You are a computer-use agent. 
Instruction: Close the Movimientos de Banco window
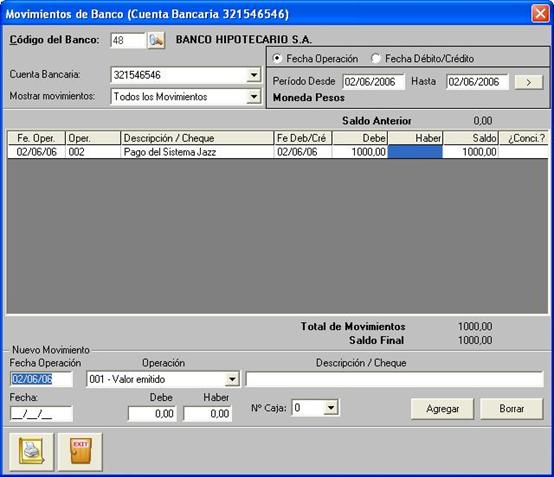[x=540, y=14]
